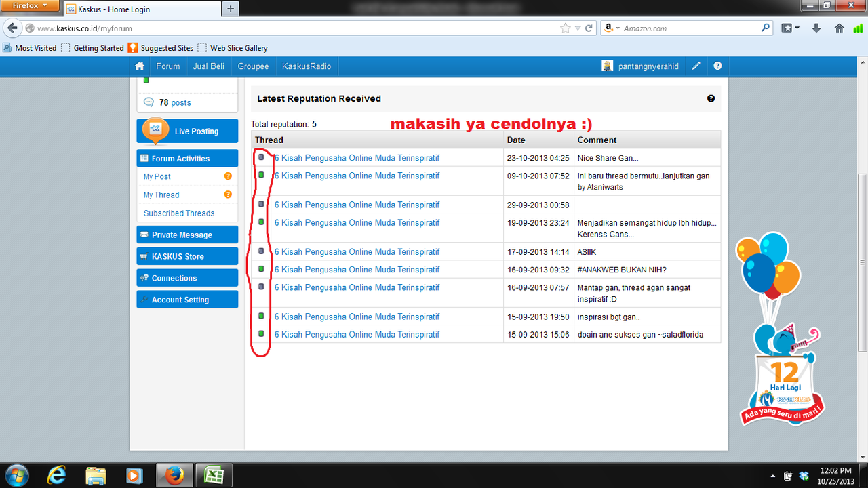Click the Kaskus Home icon in blue navbar
The width and height of the screenshot is (868, 488).
(140, 66)
